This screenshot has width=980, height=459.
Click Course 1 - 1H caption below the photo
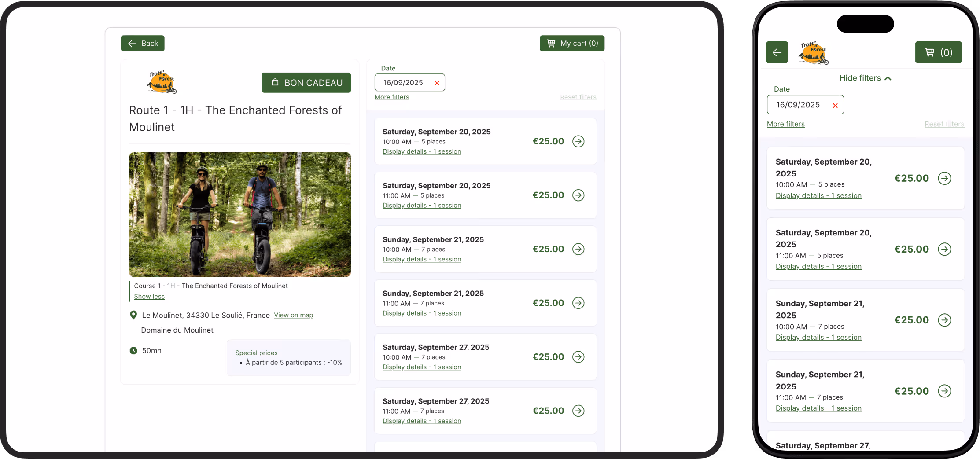point(211,286)
